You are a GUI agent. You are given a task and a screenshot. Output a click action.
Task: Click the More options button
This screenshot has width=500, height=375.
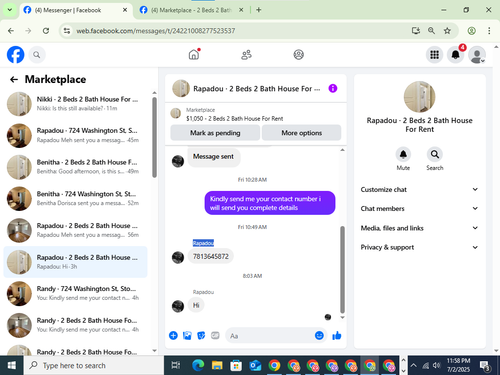pos(301,133)
